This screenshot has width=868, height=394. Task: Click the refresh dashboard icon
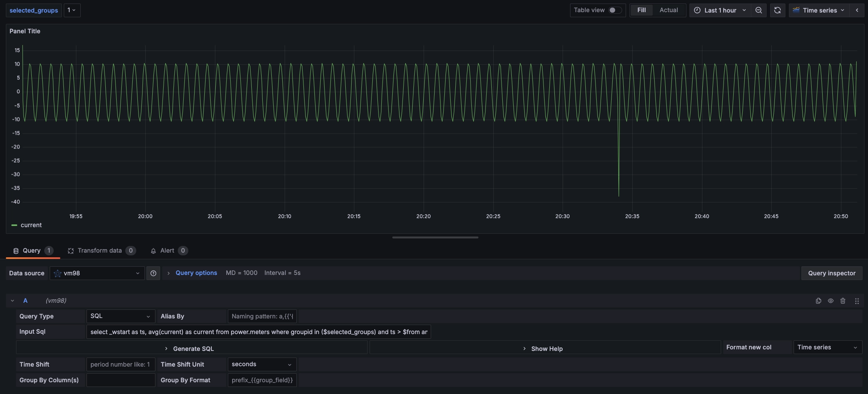(x=777, y=10)
